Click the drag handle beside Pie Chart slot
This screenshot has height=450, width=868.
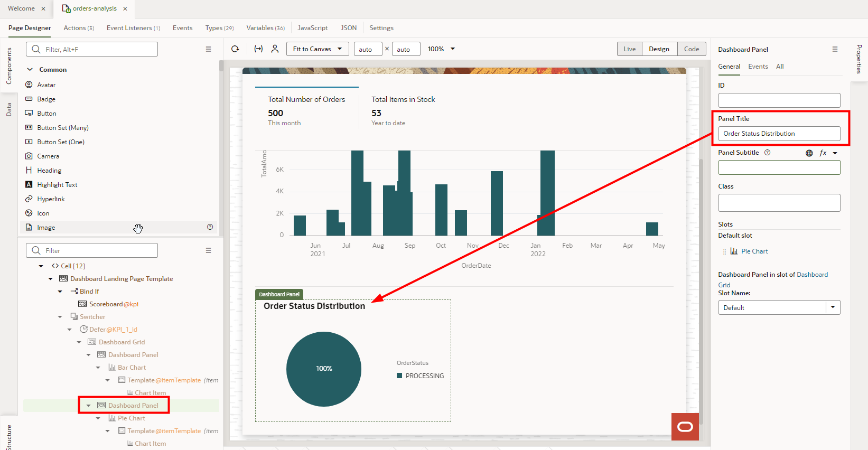point(724,251)
